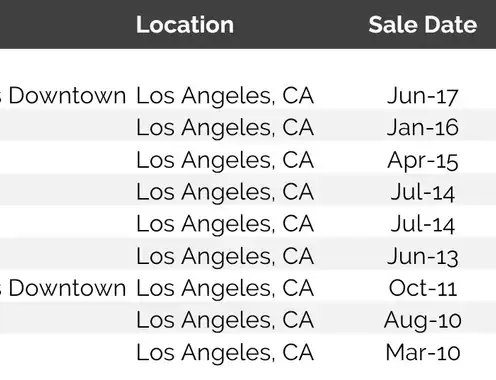Click Los Angeles, CA in Oct-11 row
The image size is (496, 380).
coord(225,288)
